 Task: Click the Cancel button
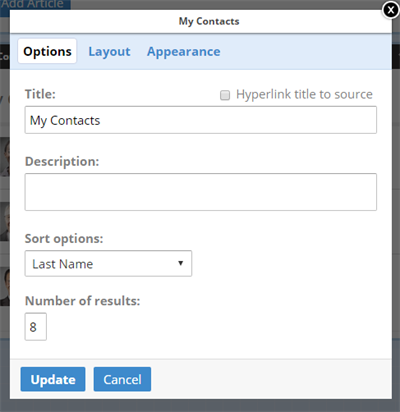pos(122,379)
